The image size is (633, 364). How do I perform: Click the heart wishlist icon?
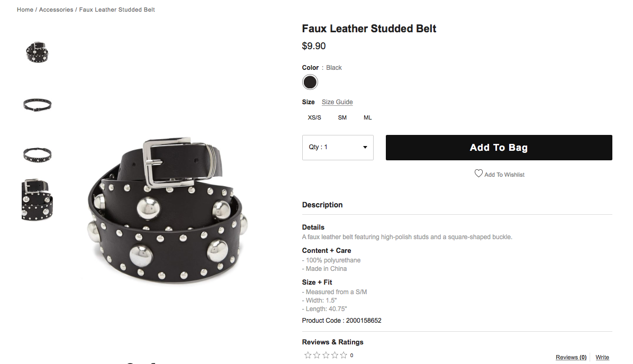[478, 174]
